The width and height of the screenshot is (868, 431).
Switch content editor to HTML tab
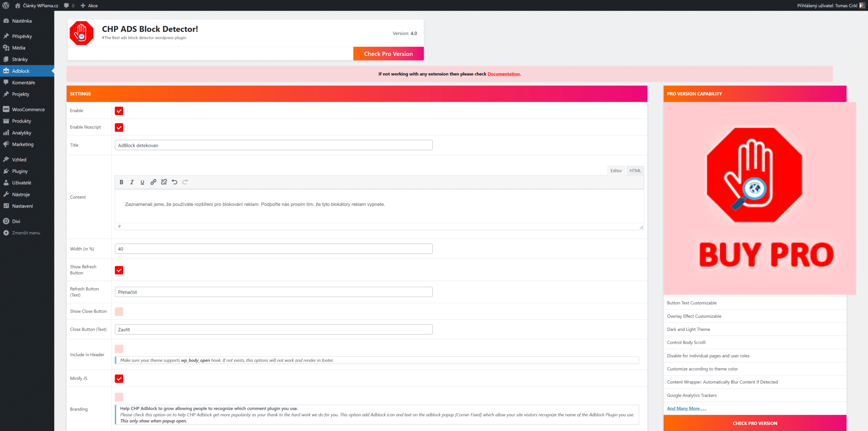635,171
